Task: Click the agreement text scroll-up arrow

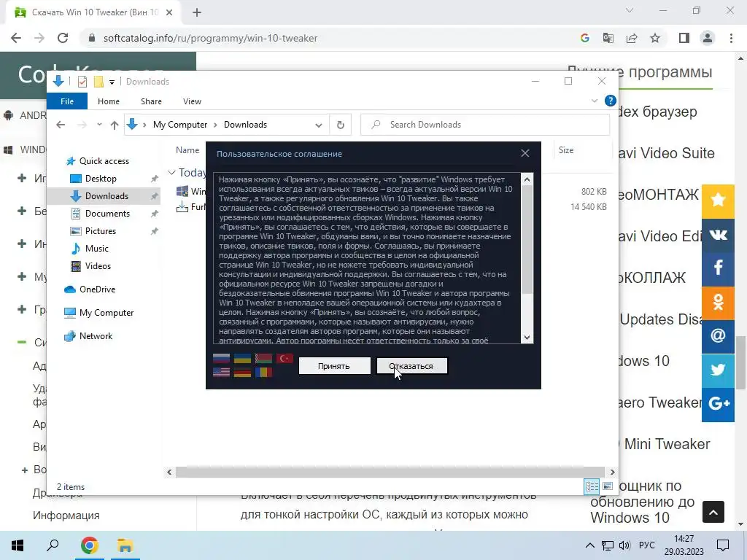Action: click(527, 179)
